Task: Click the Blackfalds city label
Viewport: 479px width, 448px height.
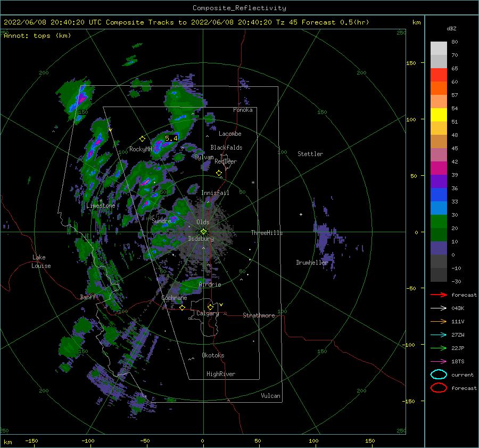Action: pos(226,148)
